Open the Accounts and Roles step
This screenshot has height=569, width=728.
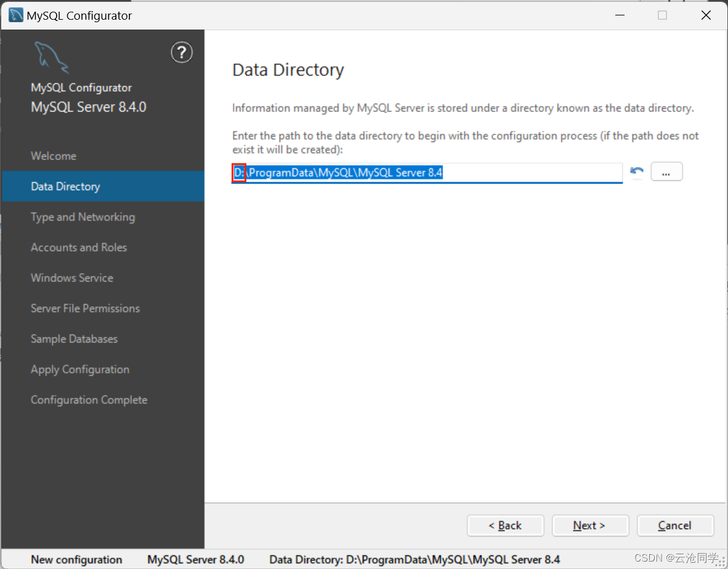78,248
